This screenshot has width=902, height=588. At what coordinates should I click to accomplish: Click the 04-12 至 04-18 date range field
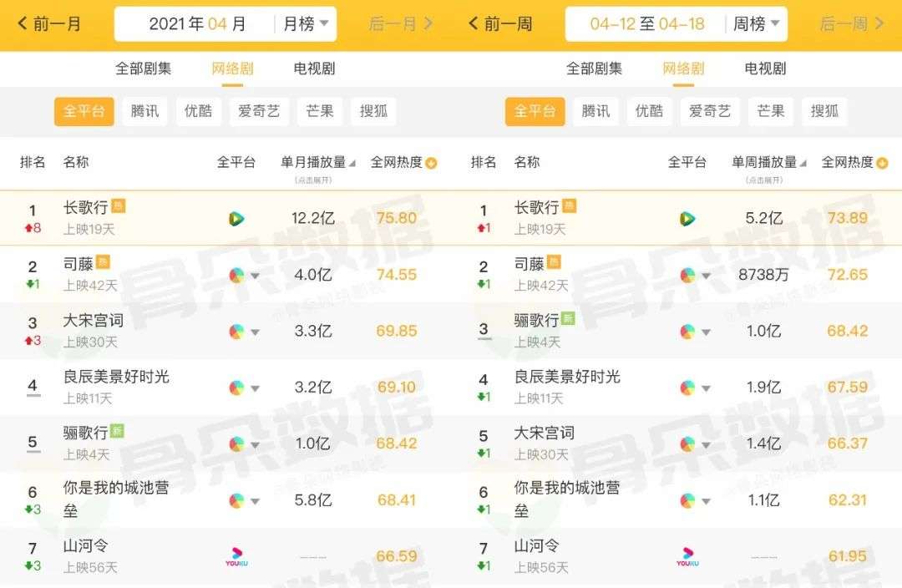647,24
